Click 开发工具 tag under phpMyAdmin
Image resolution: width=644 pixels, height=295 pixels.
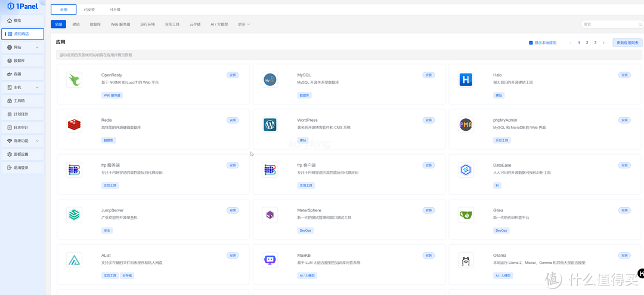point(502,140)
